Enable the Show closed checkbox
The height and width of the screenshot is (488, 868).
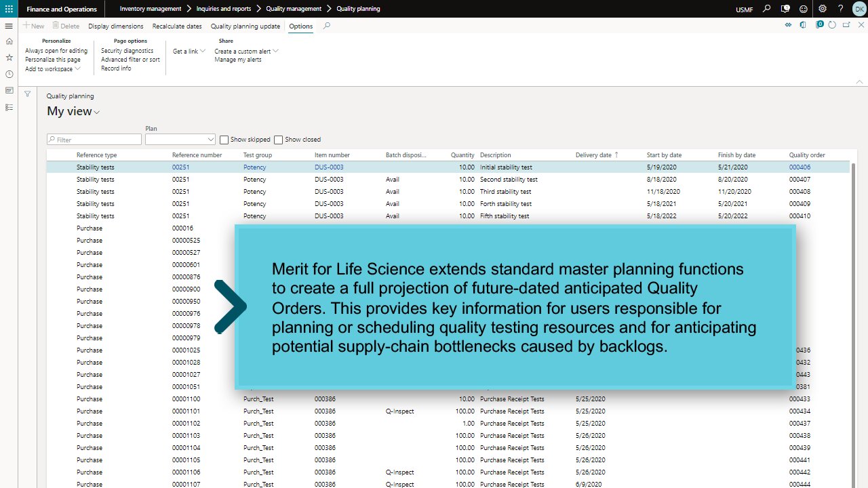click(278, 140)
